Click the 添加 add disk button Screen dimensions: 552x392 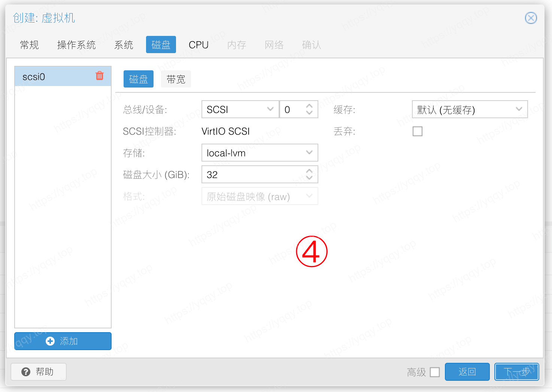coord(63,341)
